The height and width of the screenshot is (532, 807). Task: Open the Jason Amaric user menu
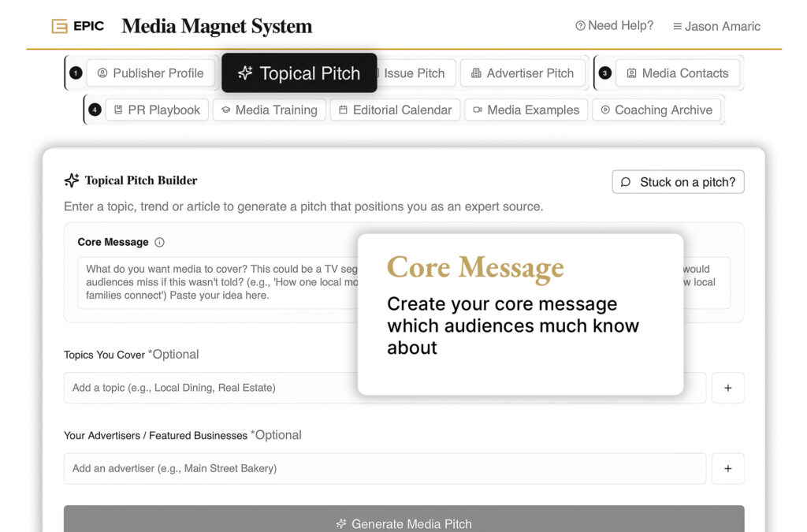pyautogui.click(x=716, y=26)
